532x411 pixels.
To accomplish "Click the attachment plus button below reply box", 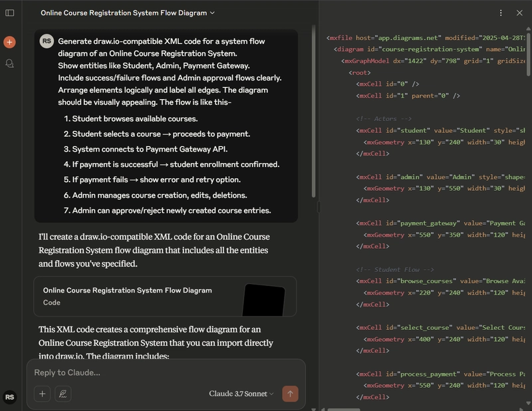I will click(42, 394).
